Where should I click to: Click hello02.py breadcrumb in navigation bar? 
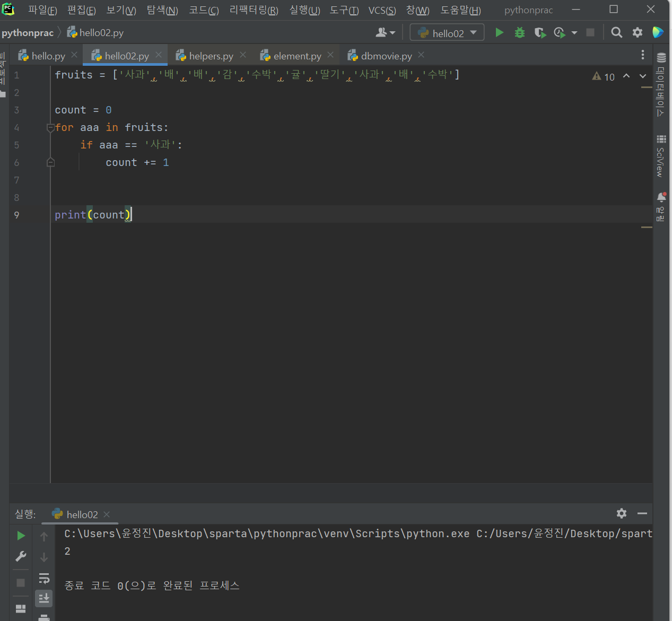pos(95,33)
